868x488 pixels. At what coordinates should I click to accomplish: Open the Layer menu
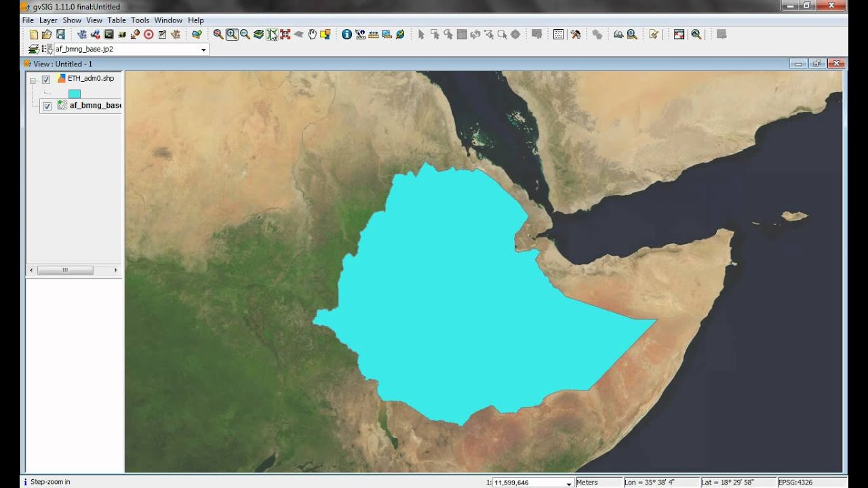48,20
